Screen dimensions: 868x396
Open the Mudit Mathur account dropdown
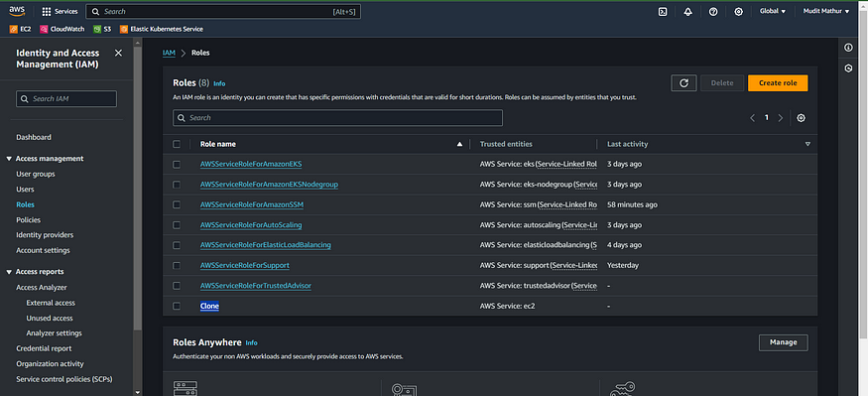coord(826,11)
